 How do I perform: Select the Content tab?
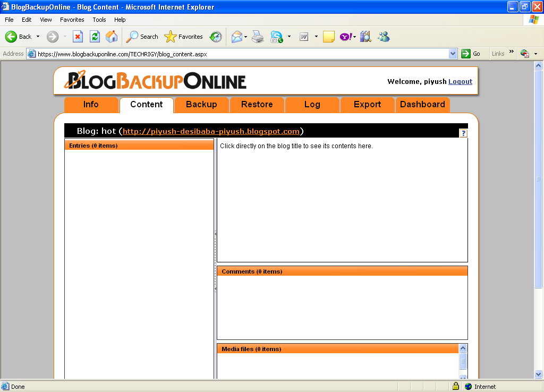coord(147,105)
